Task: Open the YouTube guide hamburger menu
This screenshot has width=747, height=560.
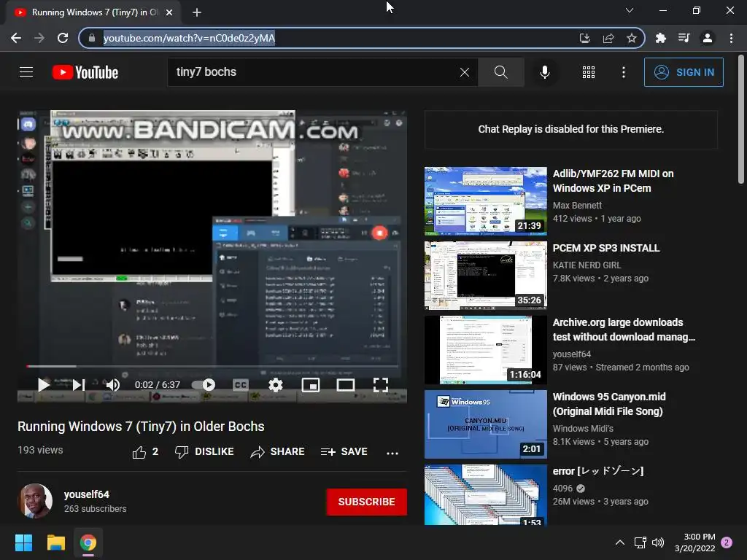Action: [x=26, y=72]
